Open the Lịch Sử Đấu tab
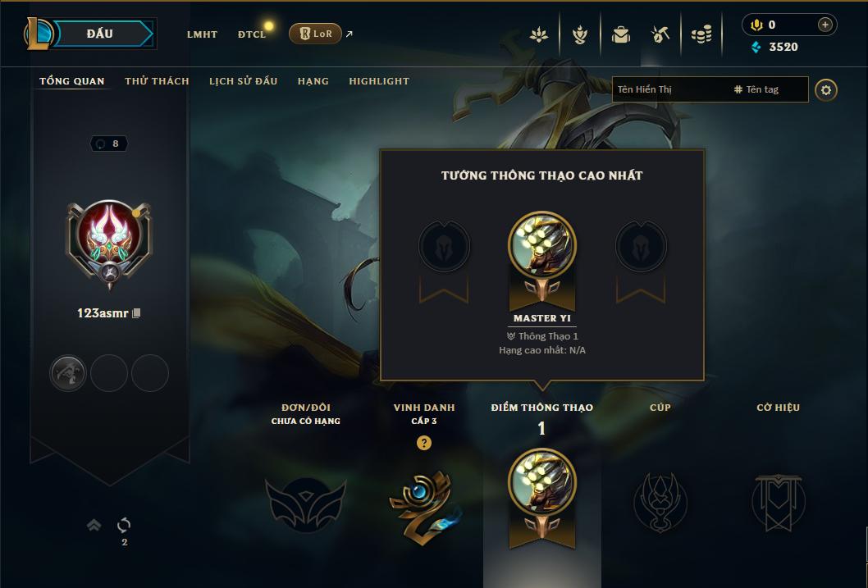This screenshot has width=868, height=588. point(243,80)
